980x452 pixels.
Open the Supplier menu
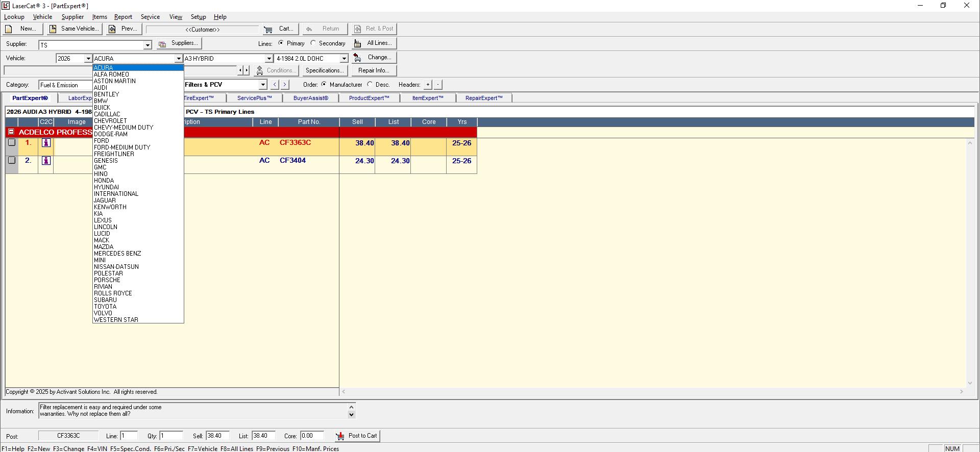[72, 17]
